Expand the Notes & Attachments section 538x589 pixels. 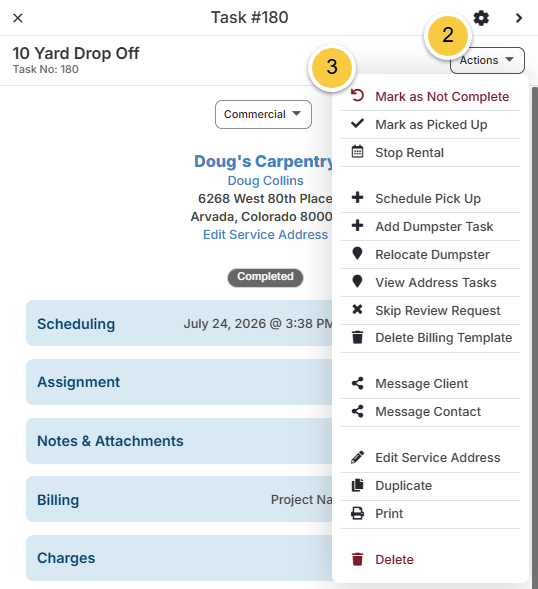point(179,441)
